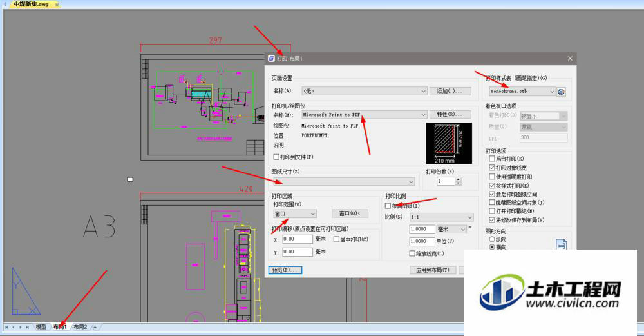644x336 pixels.
Task: Open the 着色打印 按显示 dropdown
Action: pos(544,116)
